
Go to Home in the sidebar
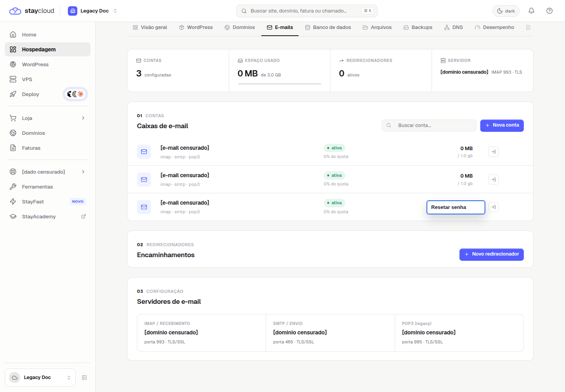click(47, 34)
